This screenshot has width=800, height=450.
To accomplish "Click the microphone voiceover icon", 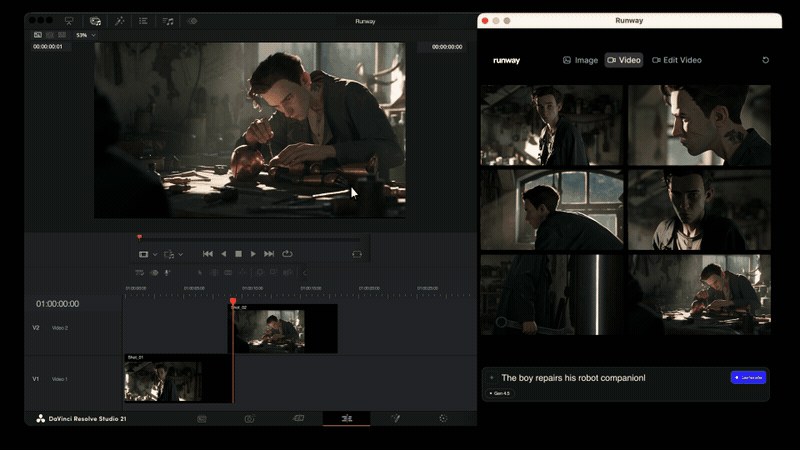I will [x=167, y=273].
